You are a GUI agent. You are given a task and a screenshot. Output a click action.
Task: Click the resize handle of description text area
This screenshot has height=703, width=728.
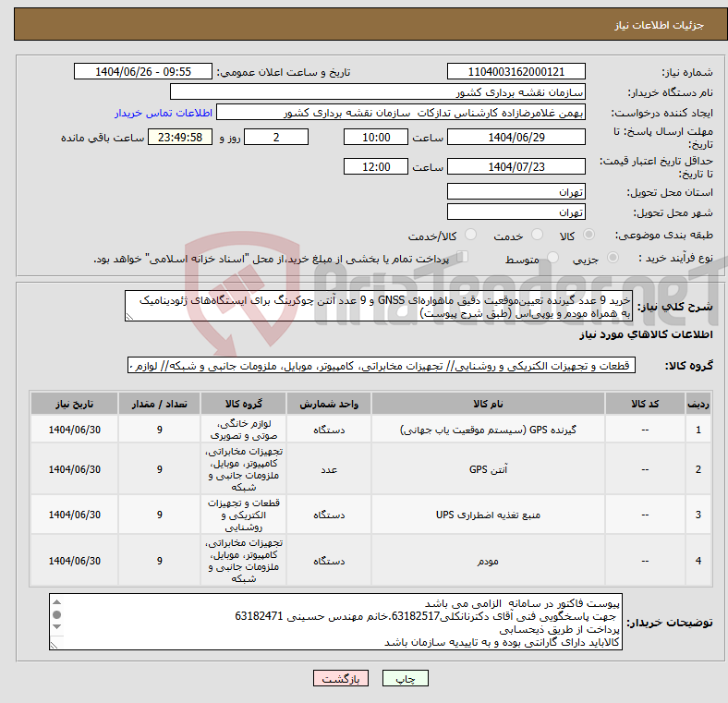(x=129, y=317)
